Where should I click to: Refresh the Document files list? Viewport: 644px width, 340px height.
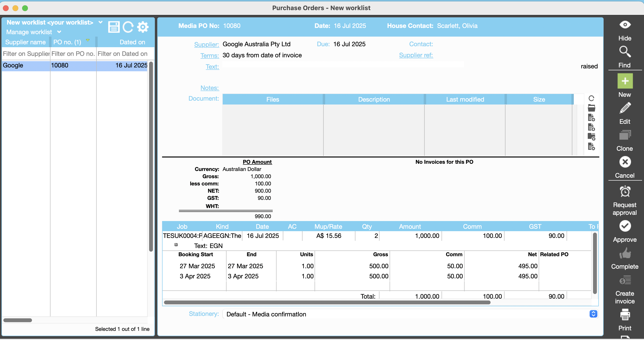pos(591,98)
